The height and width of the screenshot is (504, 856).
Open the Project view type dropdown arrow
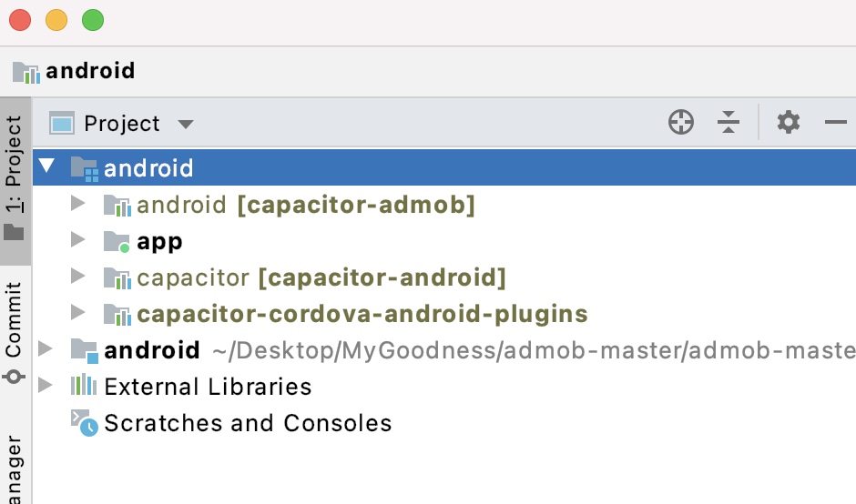tap(186, 125)
